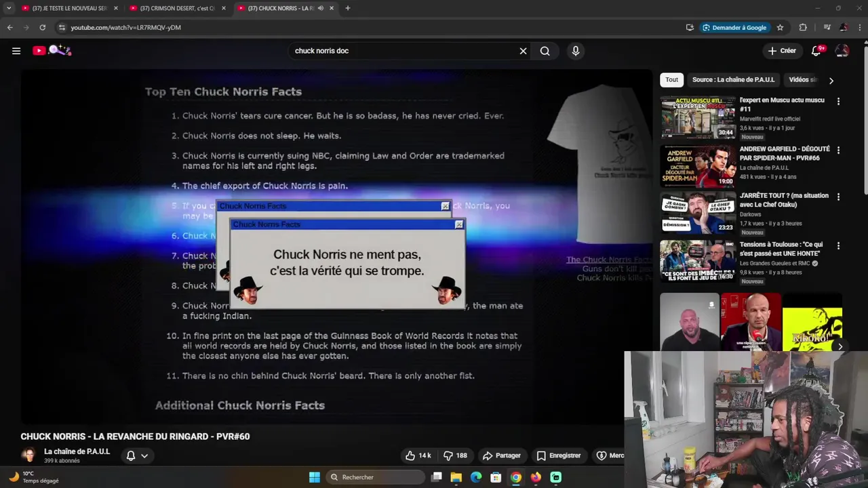Click the Merci button
Image resolution: width=868 pixels, height=488 pixels.
pos(609,455)
